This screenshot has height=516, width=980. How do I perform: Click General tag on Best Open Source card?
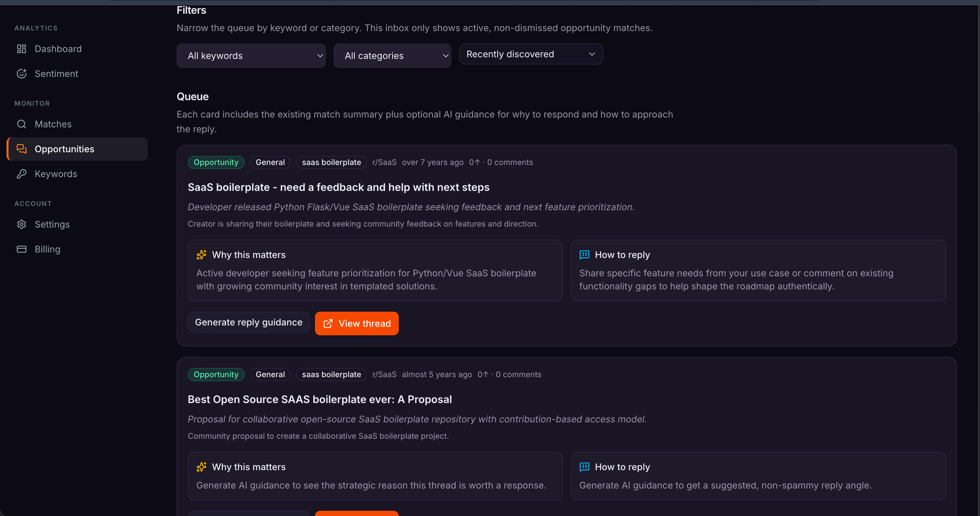pyautogui.click(x=270, y=374)
